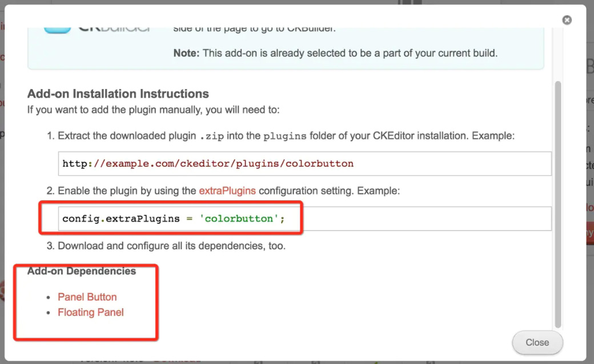The image size is (594, 364).
Task: Open the Panel Button dependency link
Action: (x=87, y=297)
